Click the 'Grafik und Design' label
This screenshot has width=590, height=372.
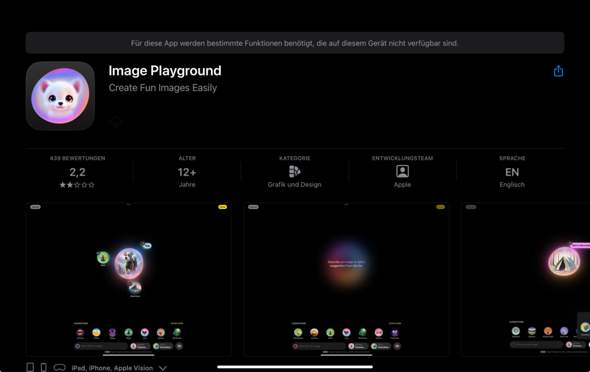pos(294,185)
